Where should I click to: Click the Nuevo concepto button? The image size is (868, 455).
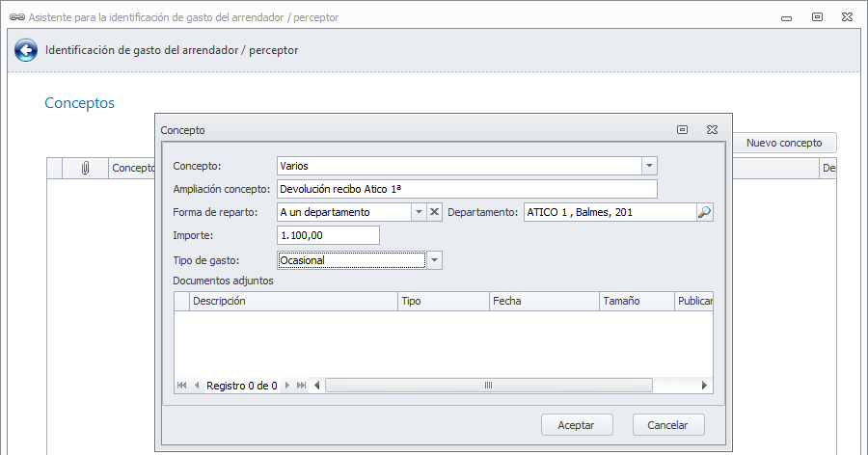(x=784, y=143)
